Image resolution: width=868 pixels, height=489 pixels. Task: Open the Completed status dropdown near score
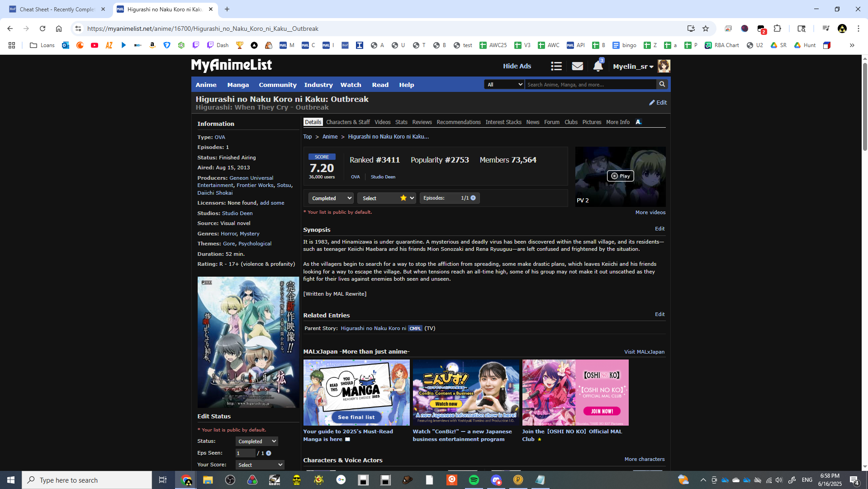(331, 198)
